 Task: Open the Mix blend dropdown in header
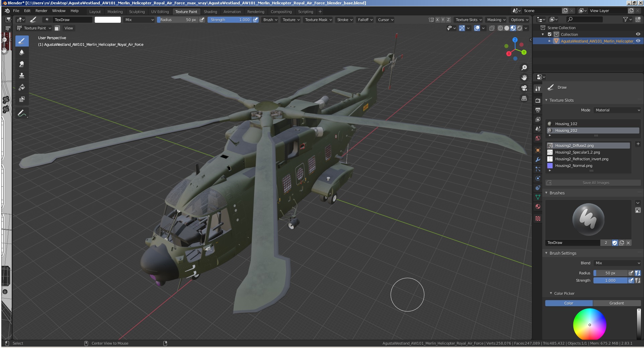[x=139, y=20]
